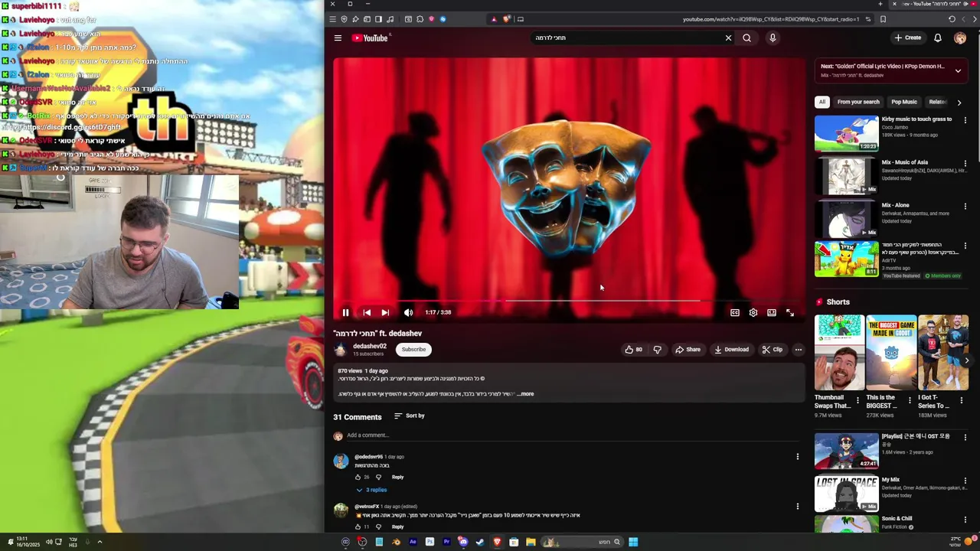
Task: Share the video
Action: (x=688, y=350)
